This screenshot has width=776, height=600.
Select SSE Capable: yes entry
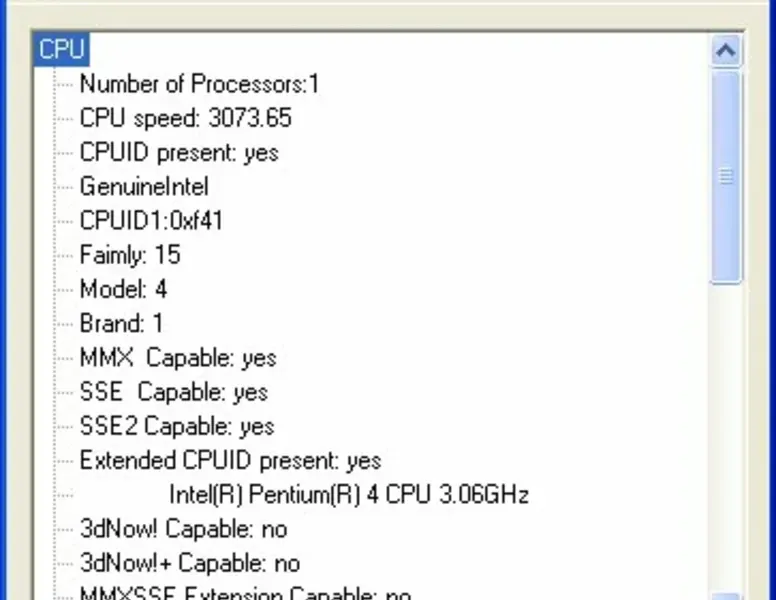[174, 392]
